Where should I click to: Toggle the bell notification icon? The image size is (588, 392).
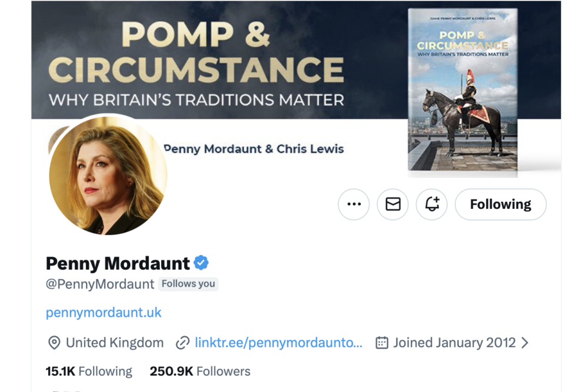coord(432,204)
